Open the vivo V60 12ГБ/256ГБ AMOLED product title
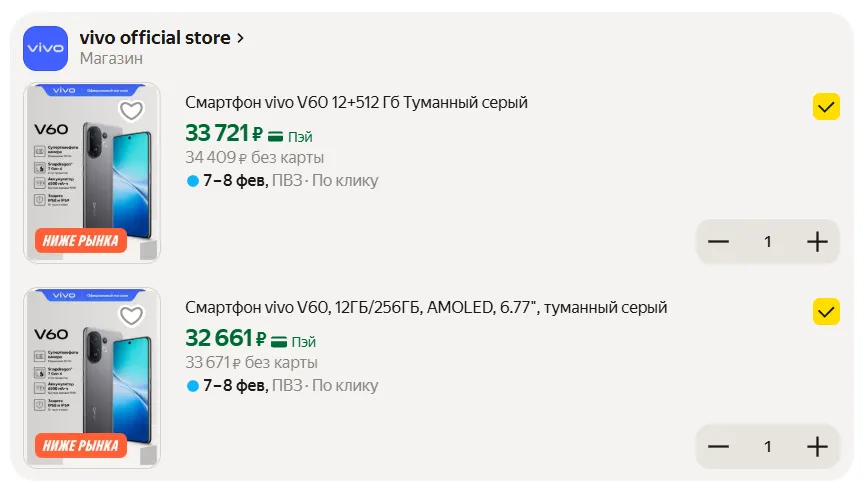This screenshot has width=862, height=488. point(426,308)
